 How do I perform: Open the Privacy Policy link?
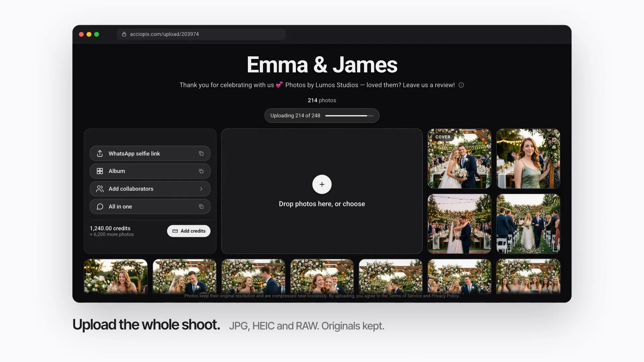point(445,296)
